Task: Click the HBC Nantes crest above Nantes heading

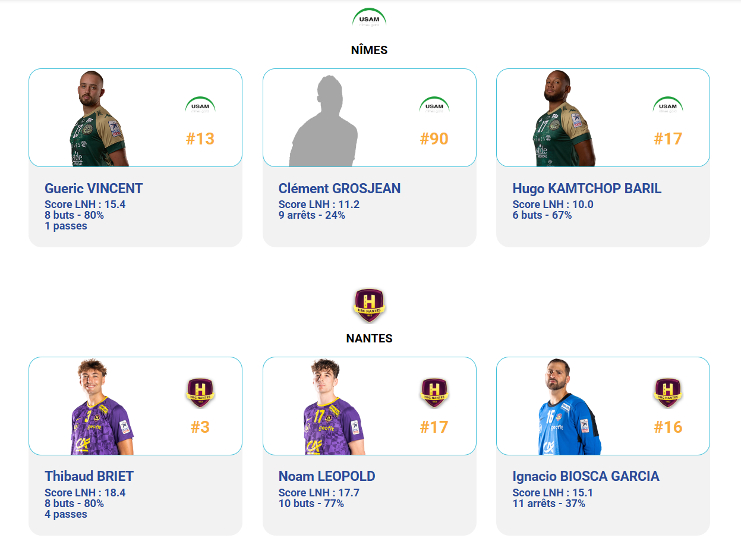Action: [369, 306]
